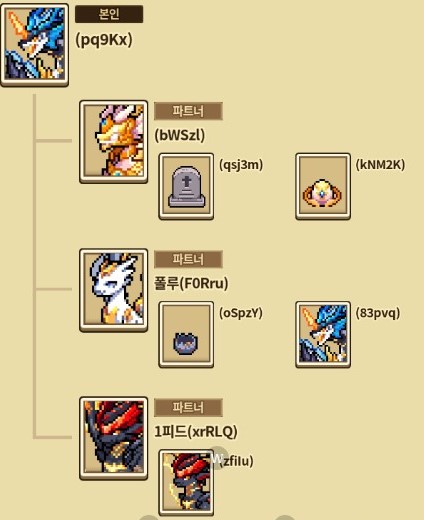Viewport: 424px width, 520px height.
Task: Open the golden dragon partner bWSzl portrait
Action: 114,142
